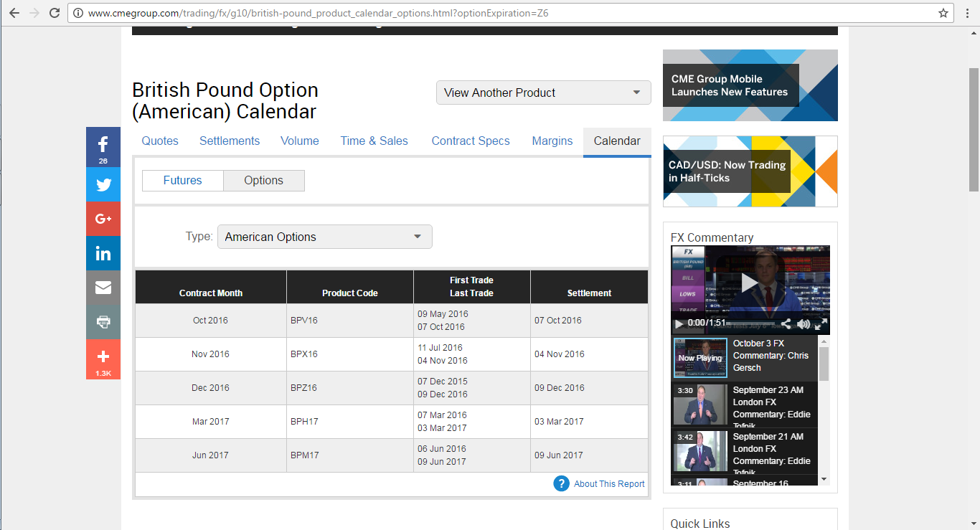
Task: Open the Settlements tab
Action: click(230, 141)
